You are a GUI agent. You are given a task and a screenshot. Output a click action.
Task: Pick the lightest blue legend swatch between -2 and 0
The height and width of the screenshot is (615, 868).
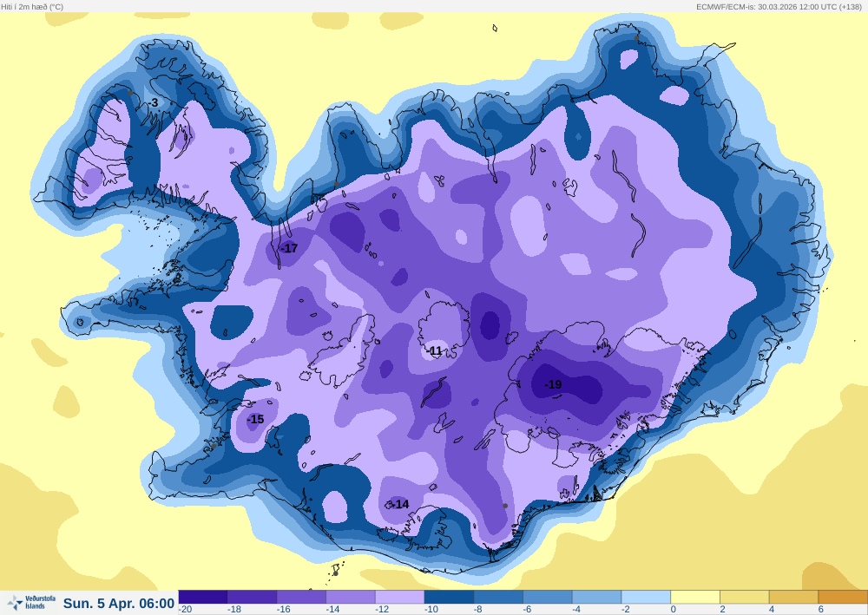click(646, 597)
